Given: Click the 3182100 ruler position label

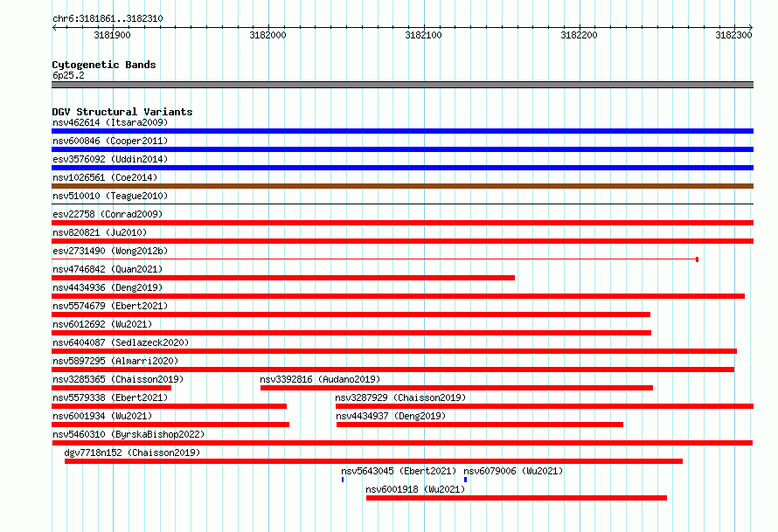Looking at the screenshot, I should click(423, 35).
